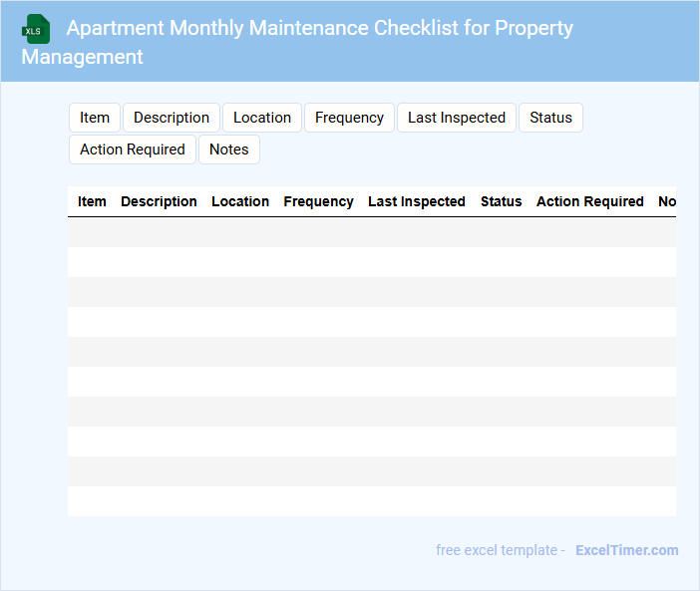This screenshot has width=700, height=591.
Task: Click the Description column header in table
Action: (159, 201)
